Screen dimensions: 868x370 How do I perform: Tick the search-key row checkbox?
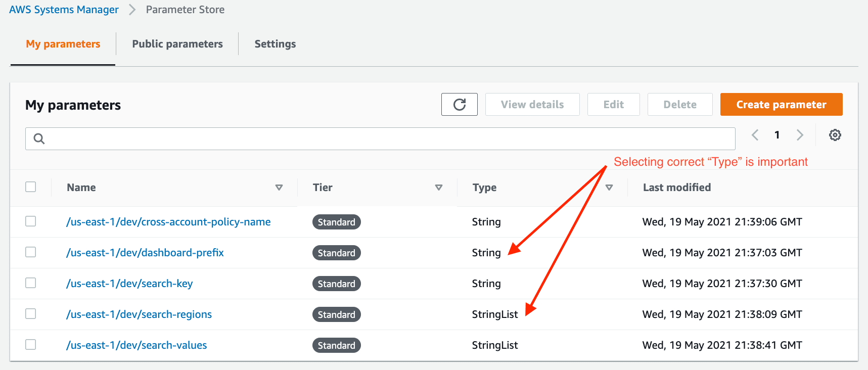pyautogui.click(x=31, y=283)
